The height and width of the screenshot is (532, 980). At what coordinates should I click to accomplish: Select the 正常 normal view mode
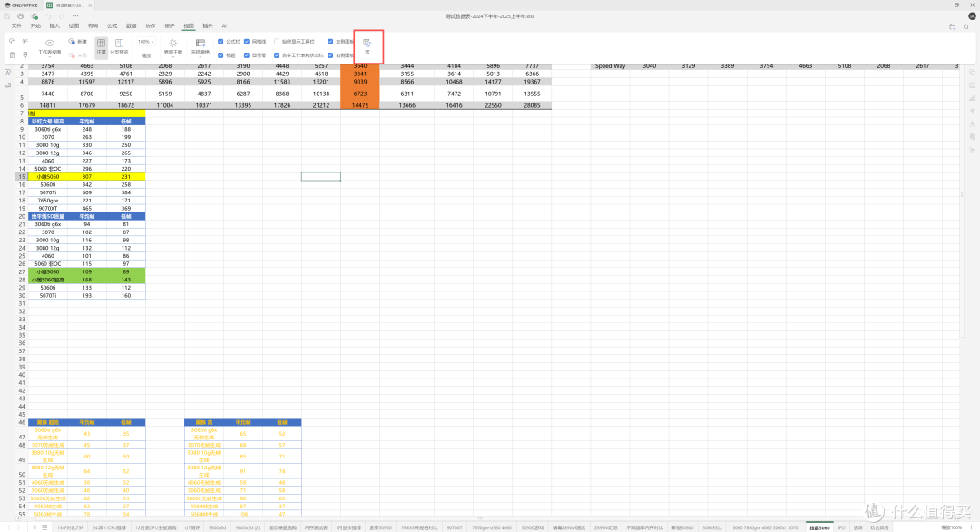[x=102, y=47]
